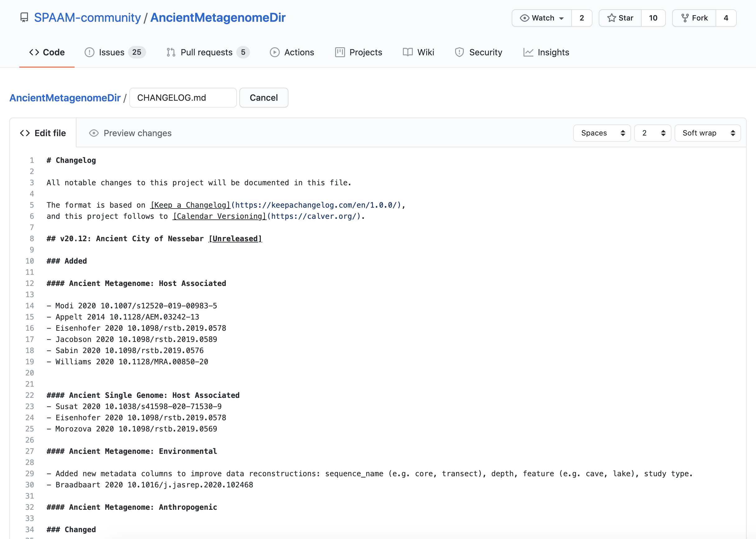The image size is (756, 539).
Task: View the Security tab
Action: click(478, 52)
